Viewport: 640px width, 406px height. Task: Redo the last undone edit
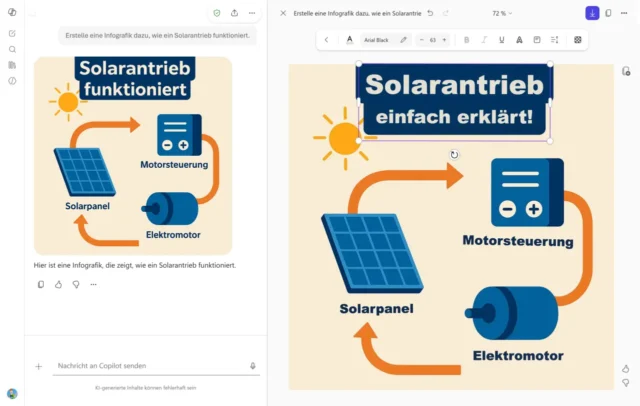446,13
